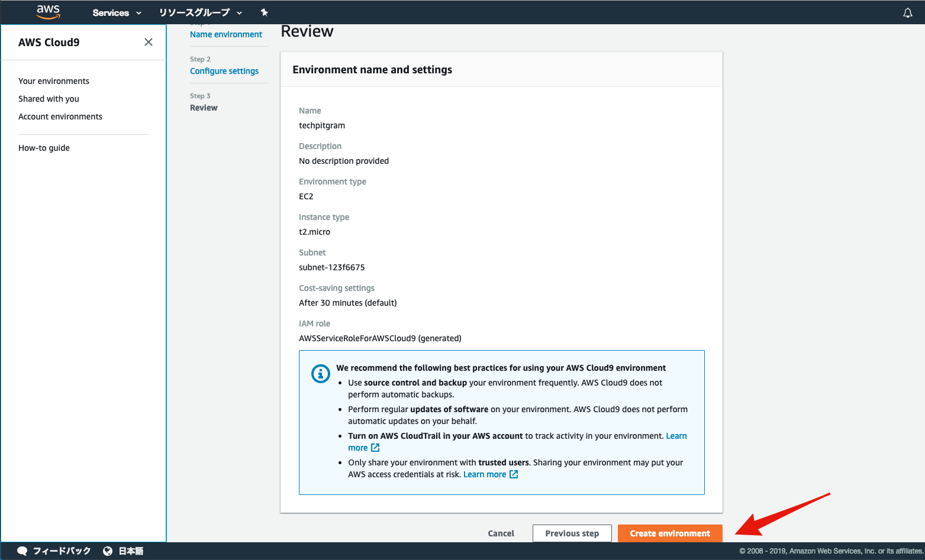Expand the リソースグループ dropdown
The width and height of the screenshot is (925, 560).
click(x=201, y=12)
